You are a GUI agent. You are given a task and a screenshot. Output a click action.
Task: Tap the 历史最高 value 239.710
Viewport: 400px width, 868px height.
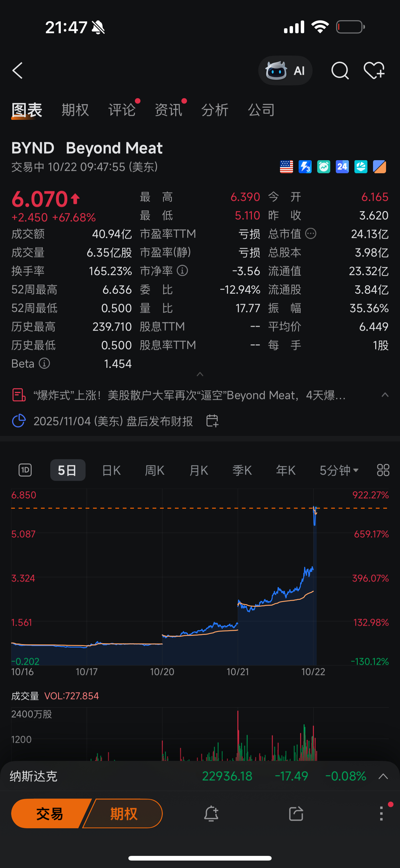pyautogui.click(x=112, y=327)
